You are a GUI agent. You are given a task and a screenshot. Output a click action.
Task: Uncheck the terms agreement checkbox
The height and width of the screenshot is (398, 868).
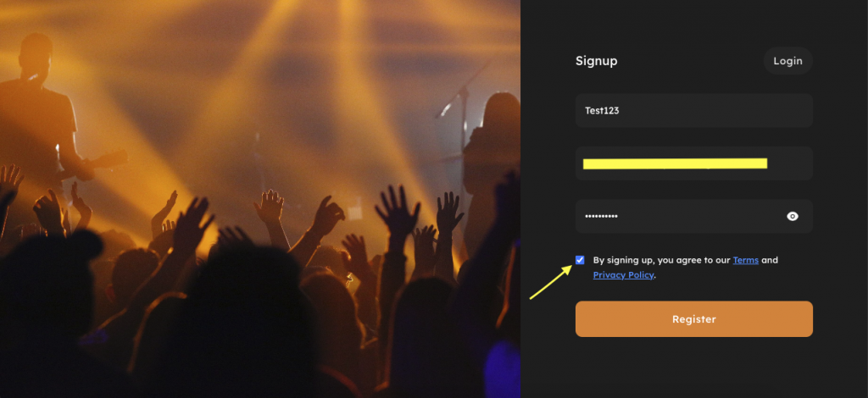[580, 260]
